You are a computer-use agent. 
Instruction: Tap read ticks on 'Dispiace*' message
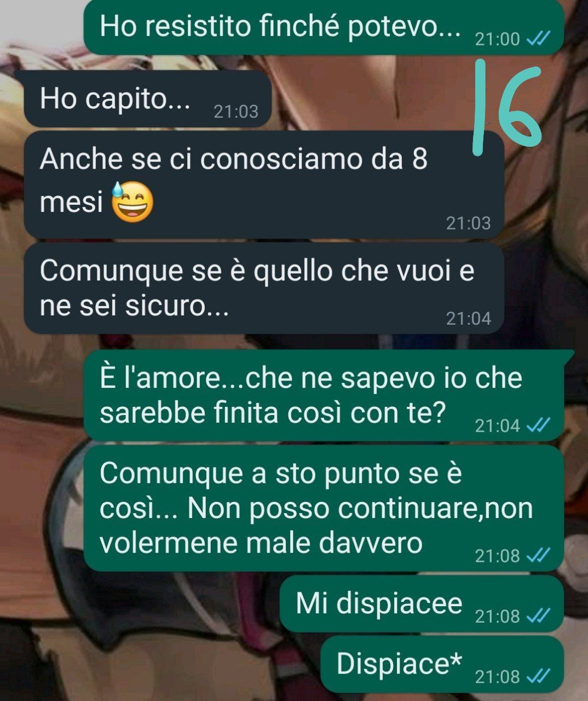(x=538, y=676)
